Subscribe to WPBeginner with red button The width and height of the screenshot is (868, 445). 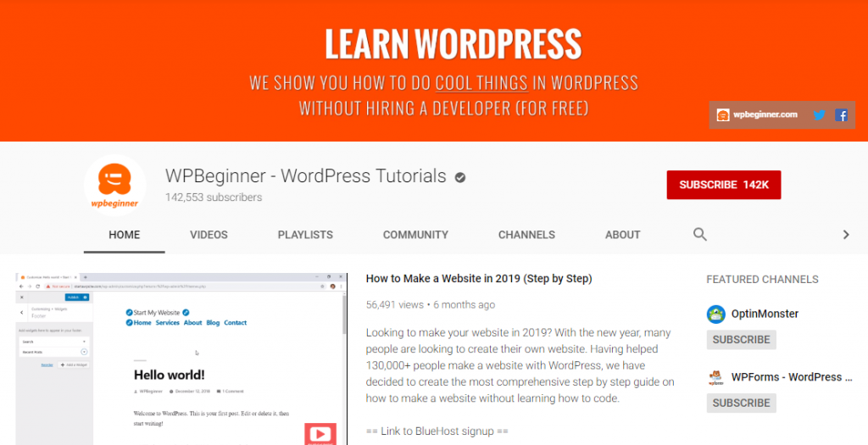click(x=724, y=185)
